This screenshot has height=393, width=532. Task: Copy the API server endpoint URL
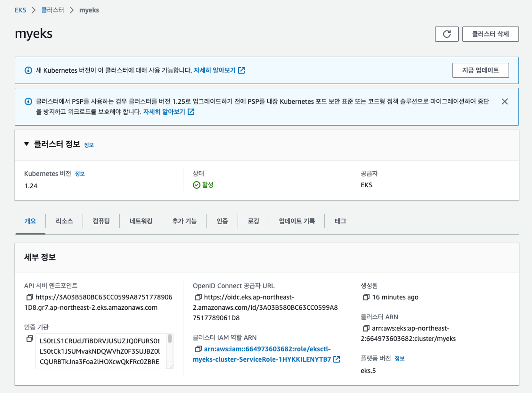click(x=30, y=297)
